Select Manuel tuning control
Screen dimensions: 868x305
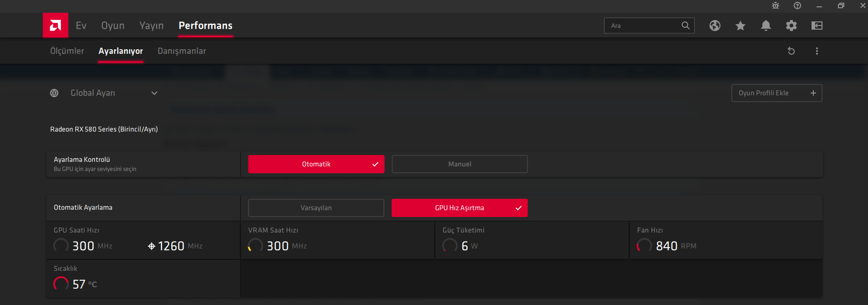pyautogui.click(x=460, y=164)
